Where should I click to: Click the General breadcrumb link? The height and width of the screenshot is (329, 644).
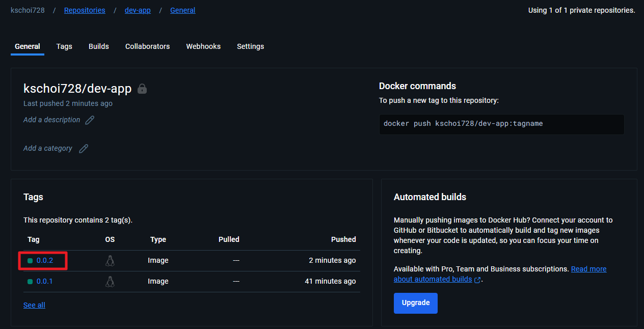(182, 10)
